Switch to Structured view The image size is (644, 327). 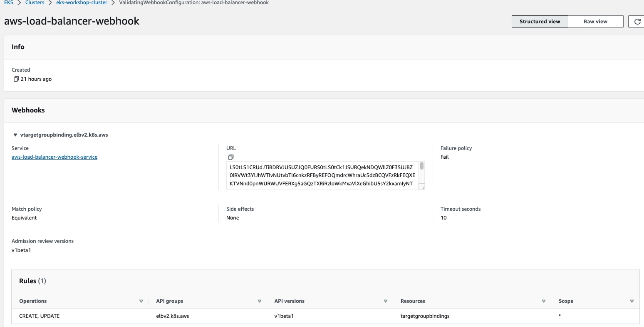point(540,22)
